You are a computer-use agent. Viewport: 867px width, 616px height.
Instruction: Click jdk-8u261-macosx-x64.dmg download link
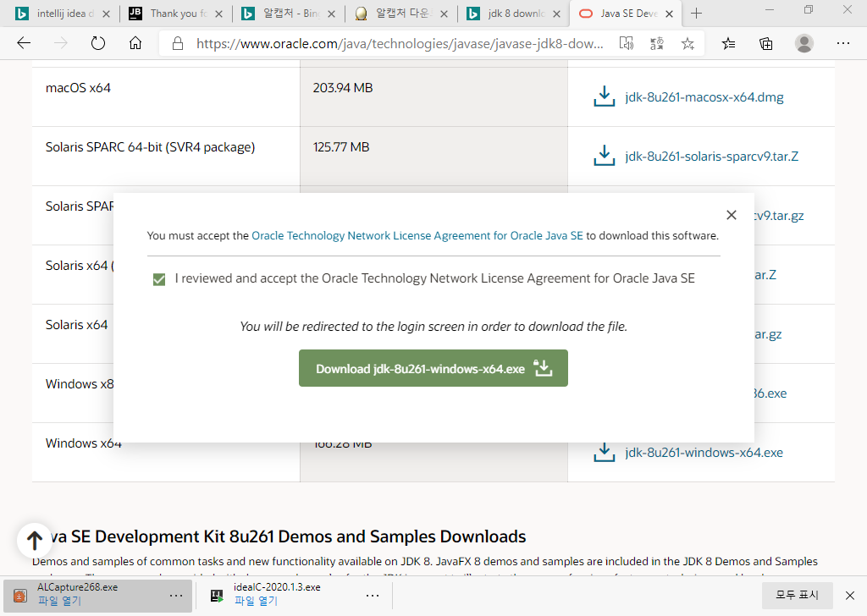pyautogui.click(x=704, y=97)
